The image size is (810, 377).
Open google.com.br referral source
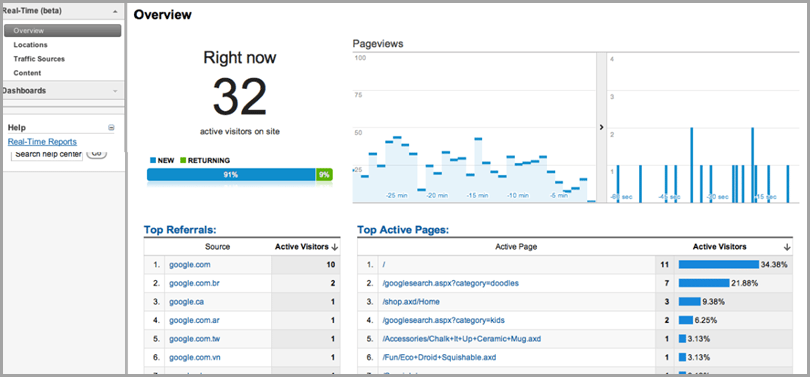coord(194,283)
